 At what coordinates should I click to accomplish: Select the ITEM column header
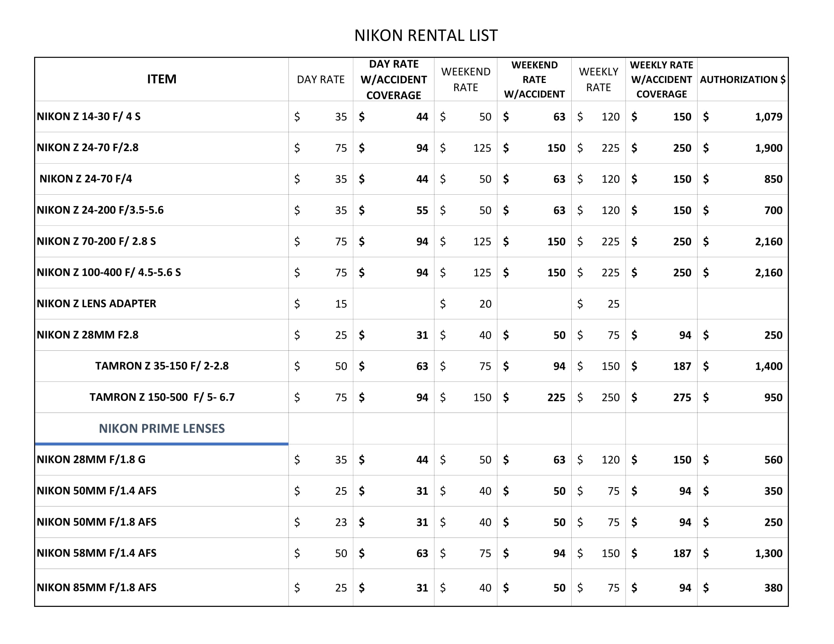click(x=161, y=79)
